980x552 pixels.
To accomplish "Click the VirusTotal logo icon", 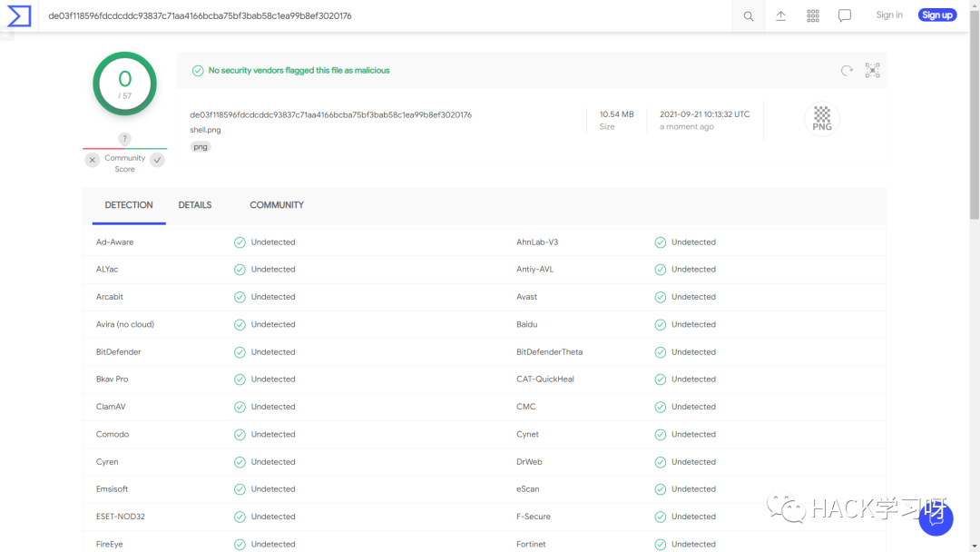I will pyautogui.click(x=19, y=15).
